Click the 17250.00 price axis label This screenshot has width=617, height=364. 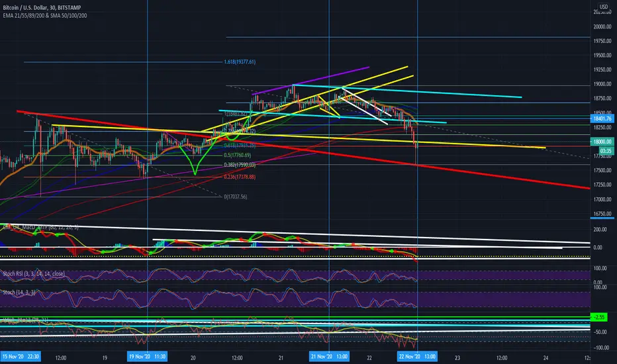pyautogui.click(x=602, y=185)
